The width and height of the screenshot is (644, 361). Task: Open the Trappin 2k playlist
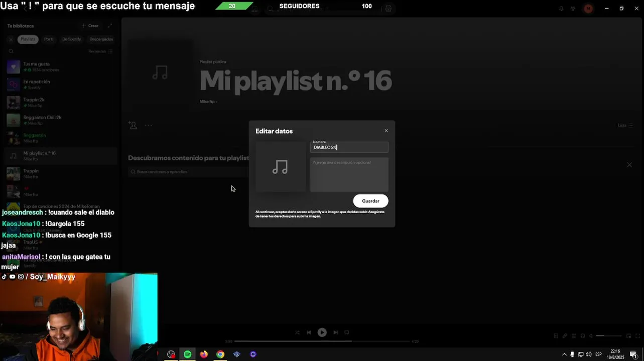(60, 102)
